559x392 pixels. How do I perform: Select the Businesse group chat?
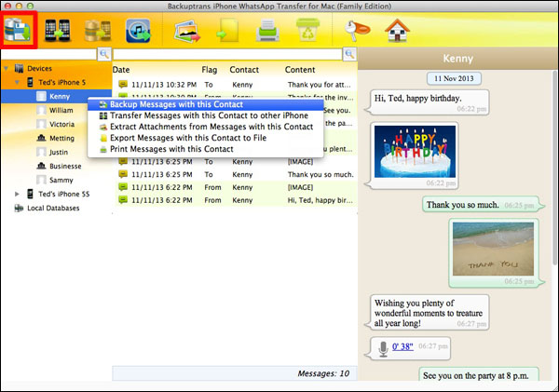pyautogui.click(x=65, y=166)
